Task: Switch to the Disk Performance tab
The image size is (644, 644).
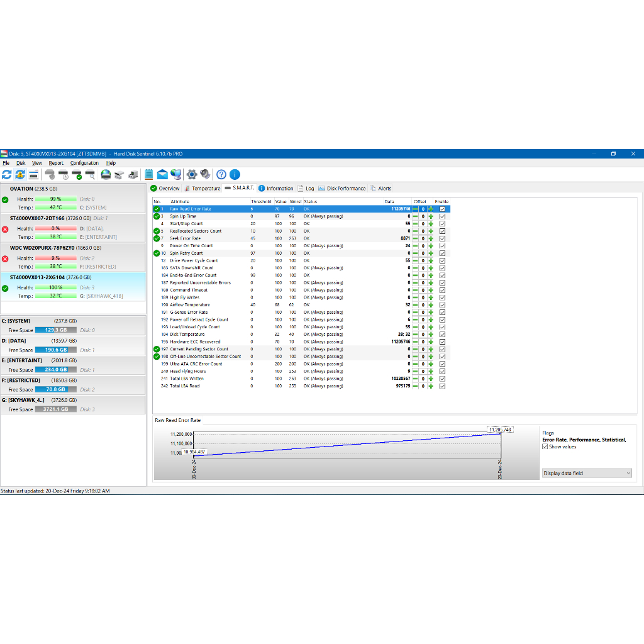Action: [341, 189]
